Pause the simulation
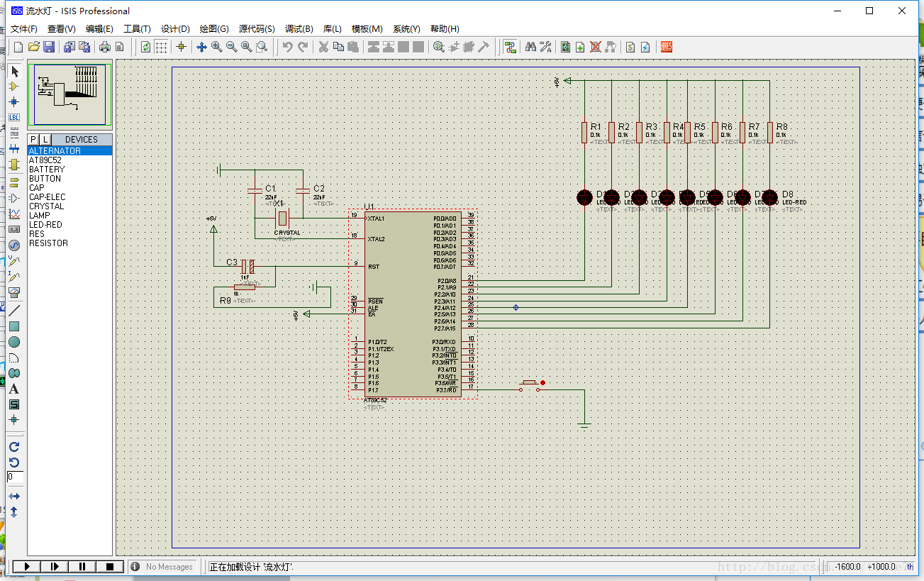Screen dimensions: 924x581 [82, 566]
